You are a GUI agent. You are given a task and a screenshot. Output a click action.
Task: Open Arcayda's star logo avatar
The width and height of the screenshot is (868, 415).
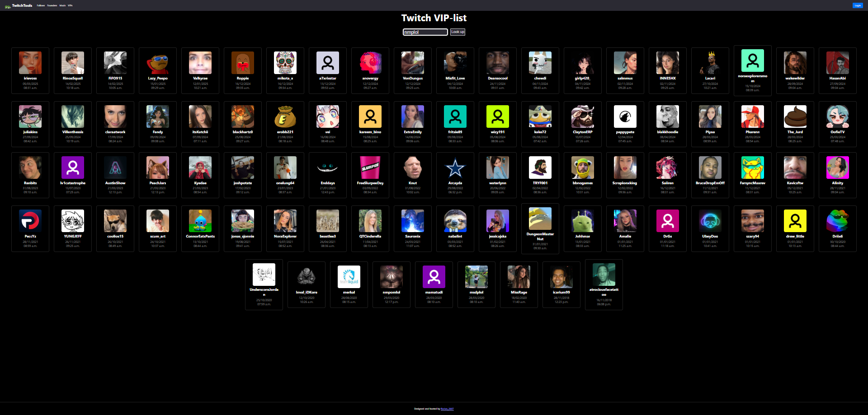pos(455,168)
